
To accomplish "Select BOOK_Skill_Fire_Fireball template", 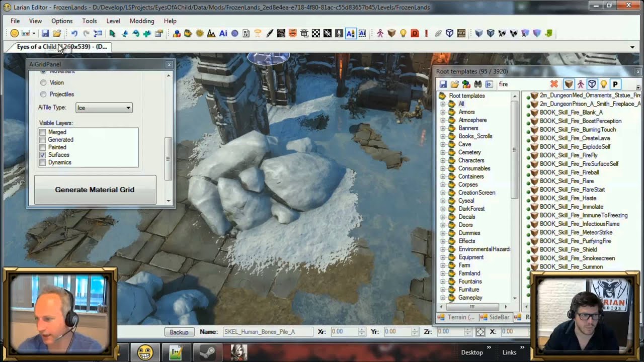I will pos(569,172).
